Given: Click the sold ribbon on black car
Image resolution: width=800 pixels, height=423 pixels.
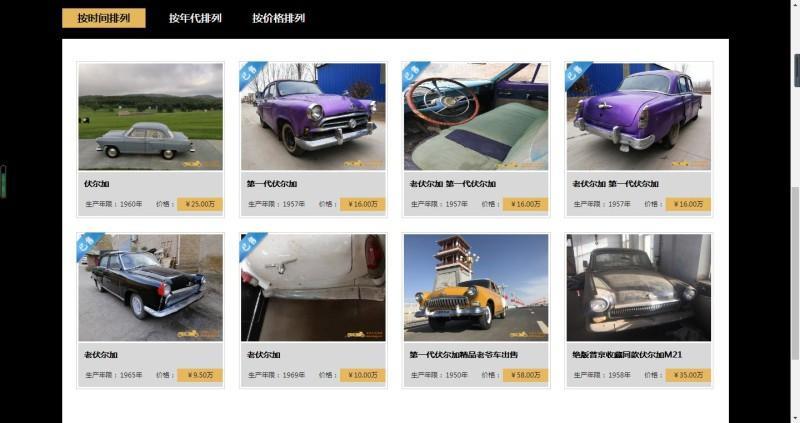Looking at the screenshot, I should (89, 245).
